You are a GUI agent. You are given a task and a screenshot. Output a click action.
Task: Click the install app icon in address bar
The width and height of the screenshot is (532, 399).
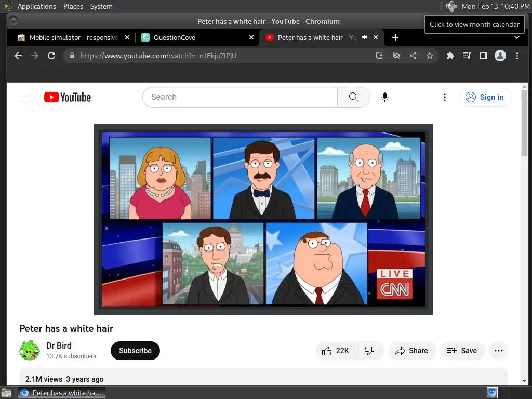380,56
